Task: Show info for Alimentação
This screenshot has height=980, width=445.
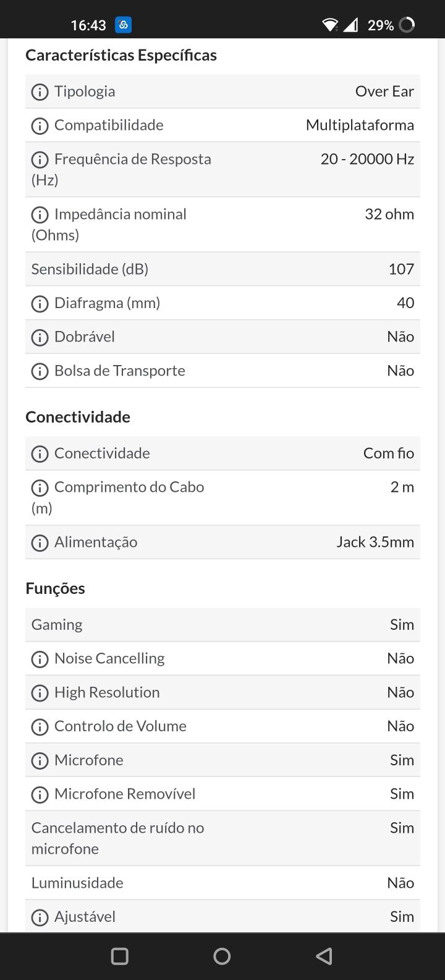Action: tap(40, 543)
